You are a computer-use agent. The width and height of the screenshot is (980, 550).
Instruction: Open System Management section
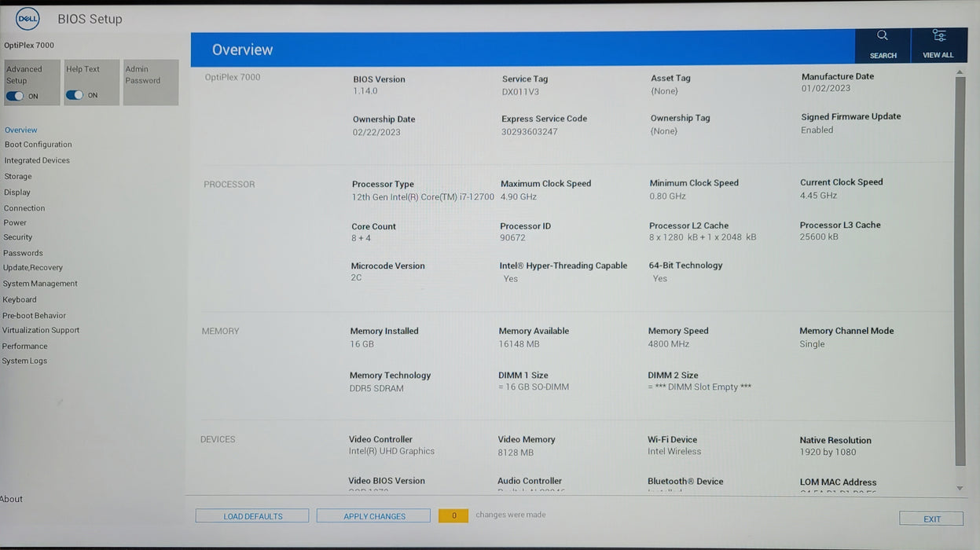(40, 284)
